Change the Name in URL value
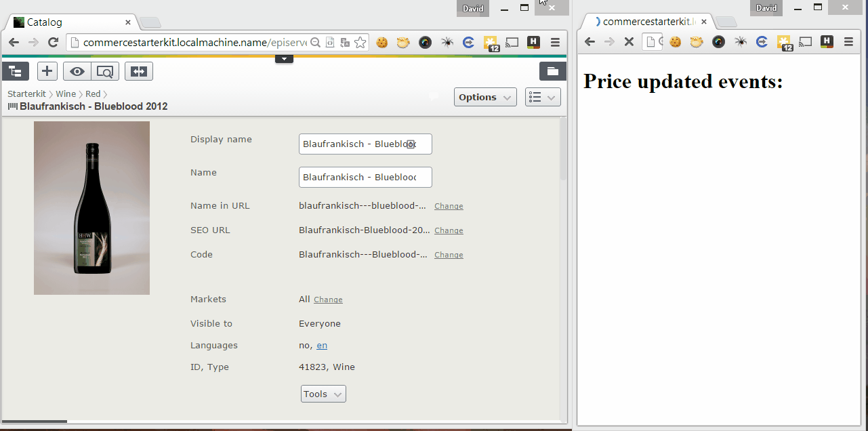This screenshot has width=868, height=431. click(449, 206)
